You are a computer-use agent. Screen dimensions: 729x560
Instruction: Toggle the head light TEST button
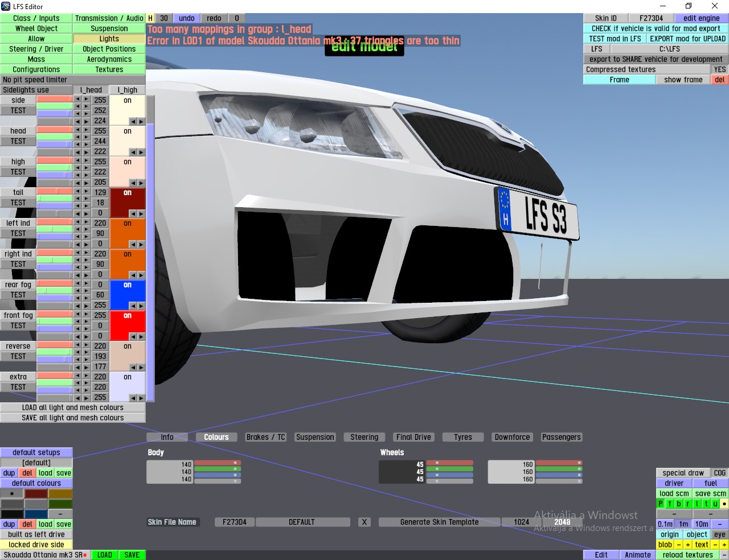tap(18, 141)
